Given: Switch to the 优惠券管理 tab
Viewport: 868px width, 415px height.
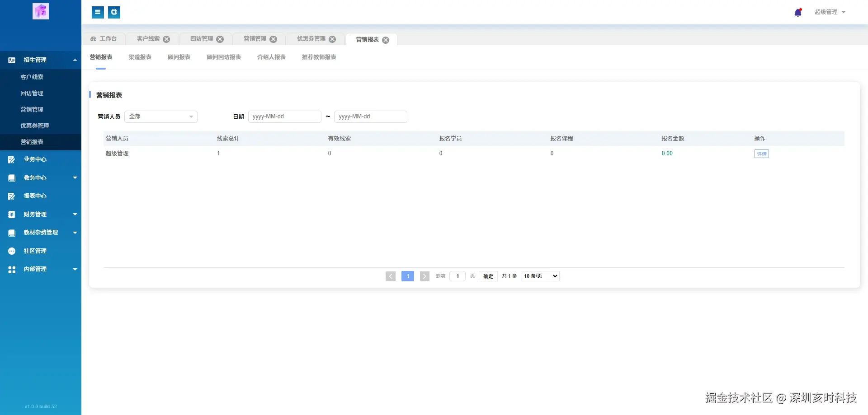Looking at the screenshot, I should (x=311, y=39).
